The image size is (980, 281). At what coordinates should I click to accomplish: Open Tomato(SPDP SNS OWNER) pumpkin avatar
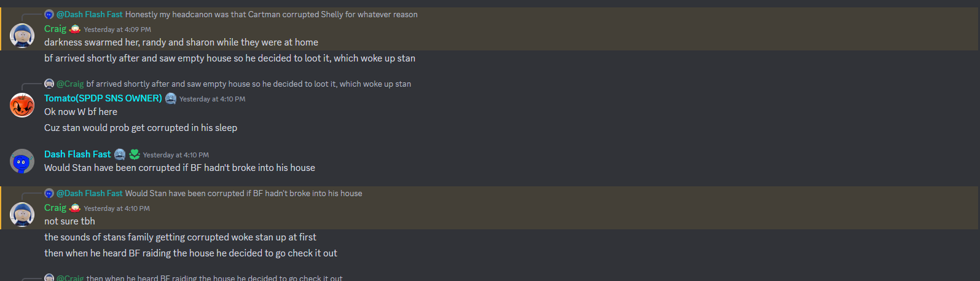click(22, 105)
